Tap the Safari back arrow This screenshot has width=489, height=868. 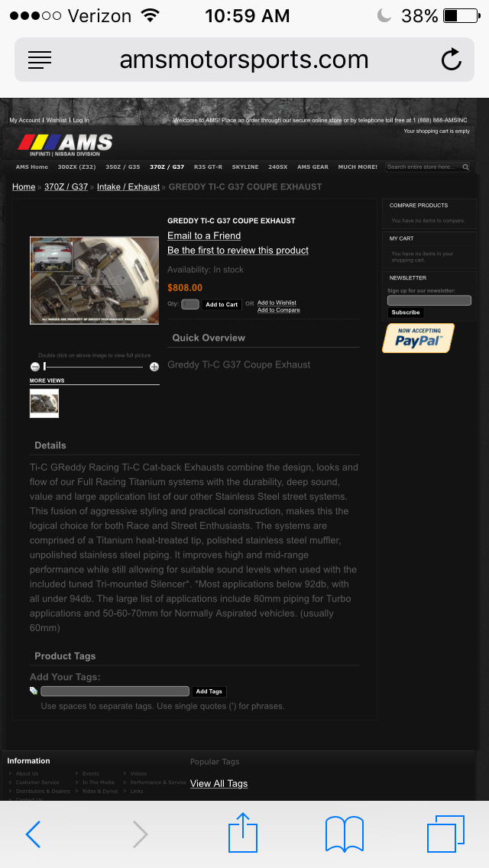(33, 834)
